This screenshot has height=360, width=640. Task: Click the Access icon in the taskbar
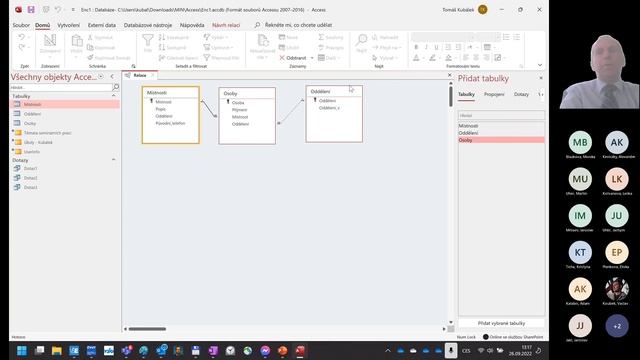300,351
